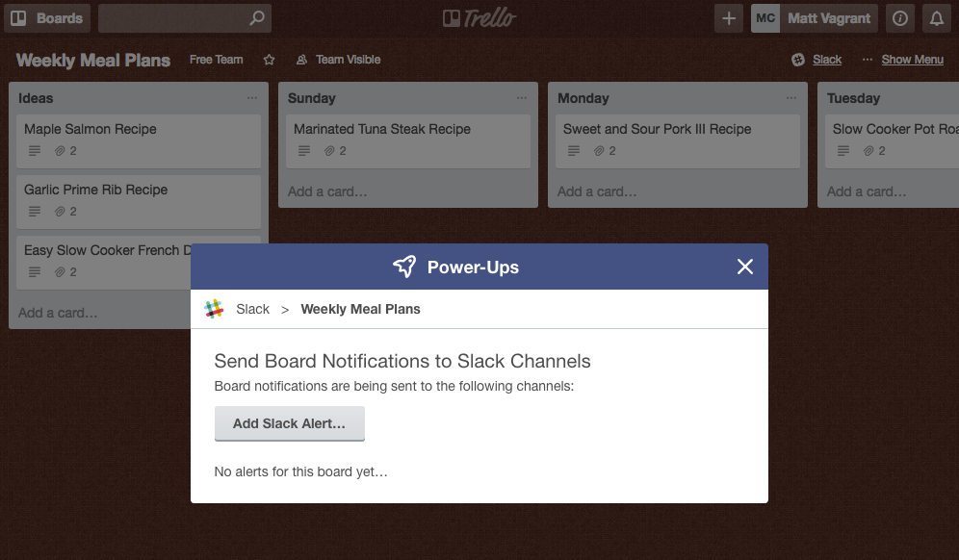Click description icon on Easy Slow Cooker card
Viewport: 959px width, 560px height.
tap(35, 272)
